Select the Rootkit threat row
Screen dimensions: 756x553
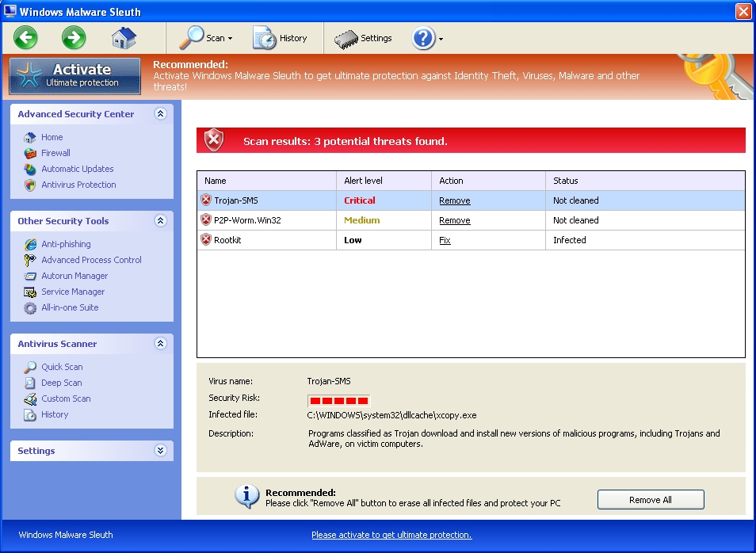click(x=471, y=240)
